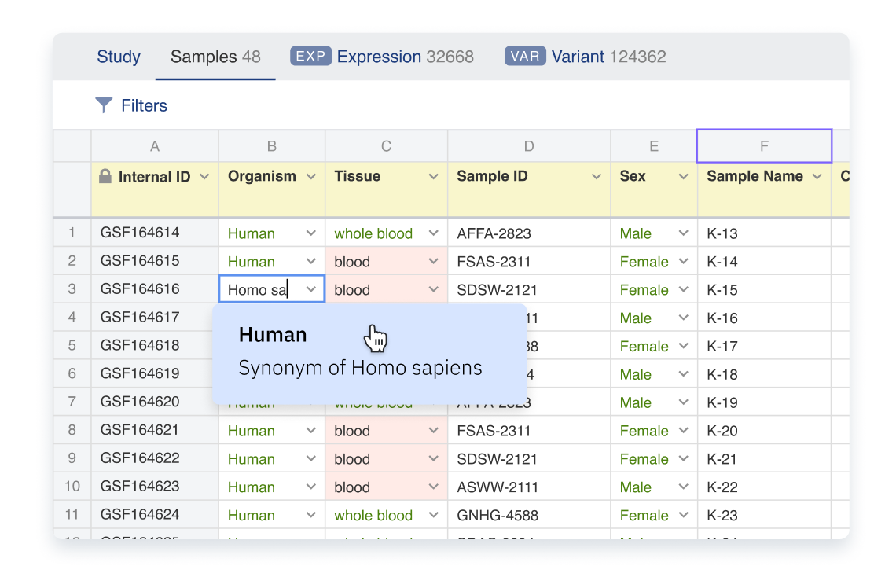This screenshot has height=588, width=896.
Task: Click the Filters button label
Action: (x=144, y=105)
